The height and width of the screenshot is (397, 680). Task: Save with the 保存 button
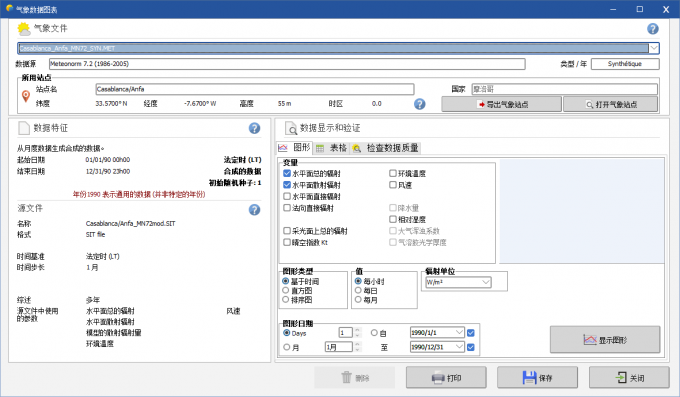tap(537, 378)
